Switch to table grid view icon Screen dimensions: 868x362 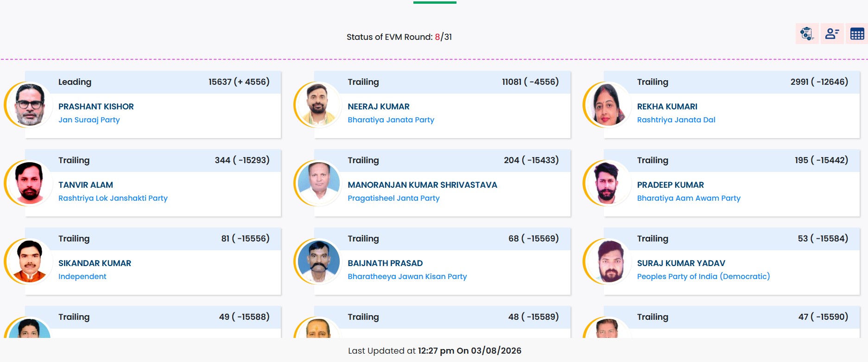(x=857, y=34)
